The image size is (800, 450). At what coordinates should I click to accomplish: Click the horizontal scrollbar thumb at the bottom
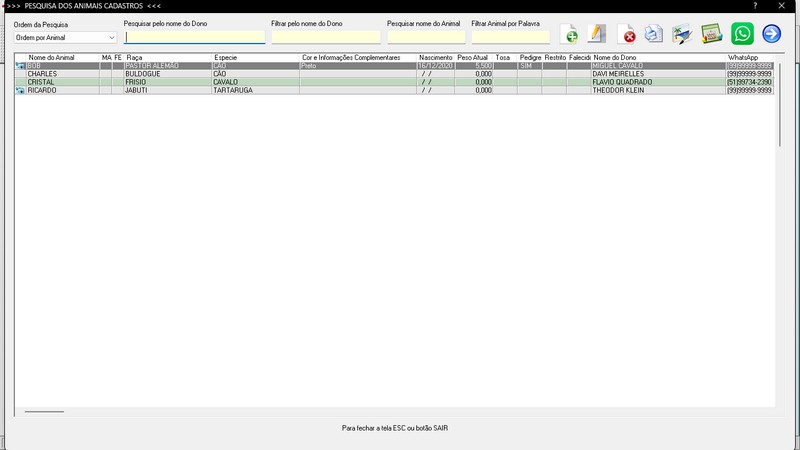(x=44, y=411)
